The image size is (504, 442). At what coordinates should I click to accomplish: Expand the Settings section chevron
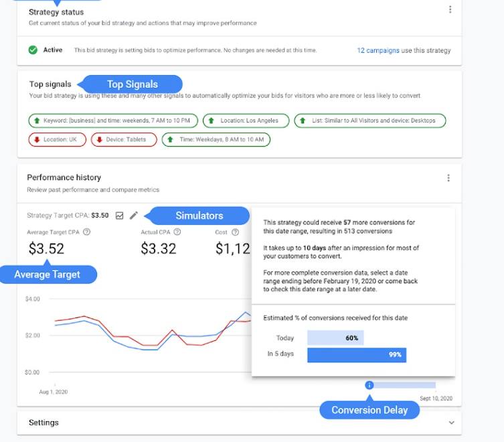point(451,423)
